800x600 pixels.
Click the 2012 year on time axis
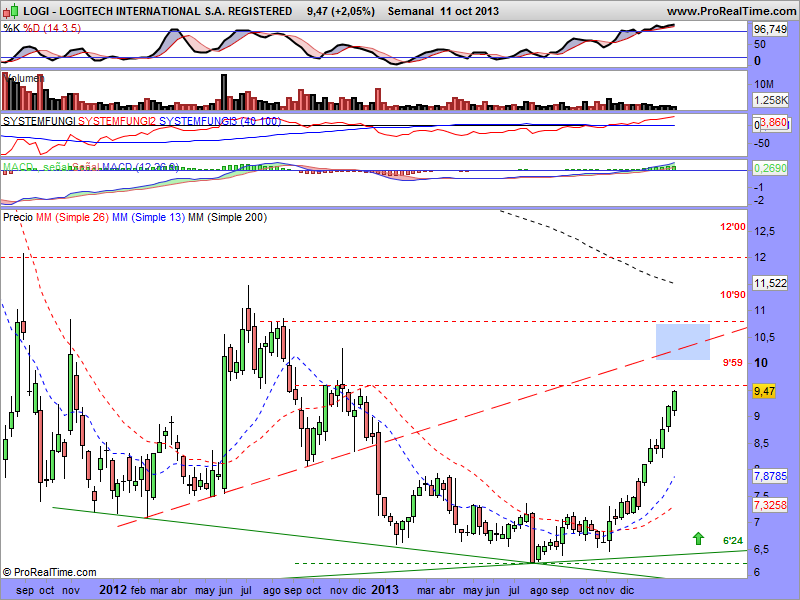point(112,590)
